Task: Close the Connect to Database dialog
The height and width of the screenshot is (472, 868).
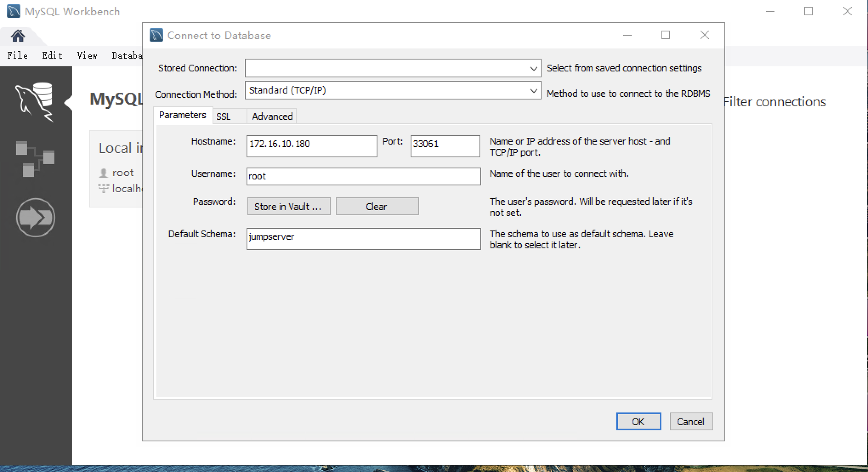Action: coord(704,35)
